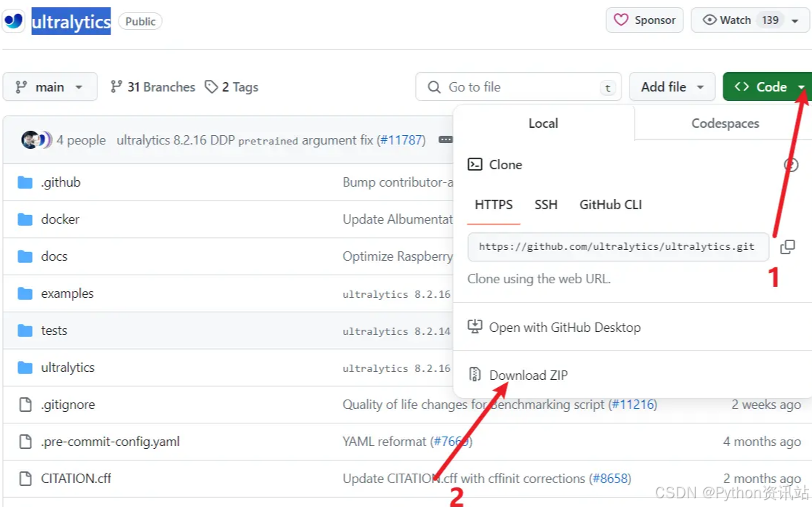Open the Update CITATION.cff commit message

click(x=464, y=479)
